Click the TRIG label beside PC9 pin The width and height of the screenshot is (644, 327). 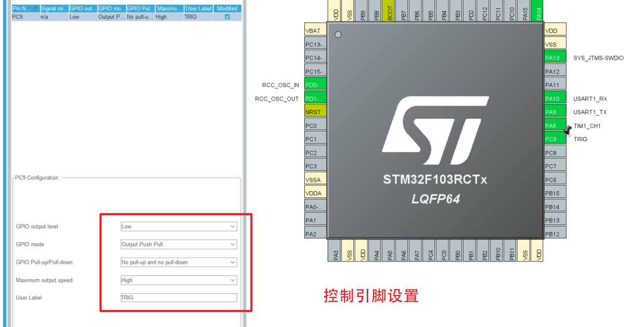click(580, 139)
